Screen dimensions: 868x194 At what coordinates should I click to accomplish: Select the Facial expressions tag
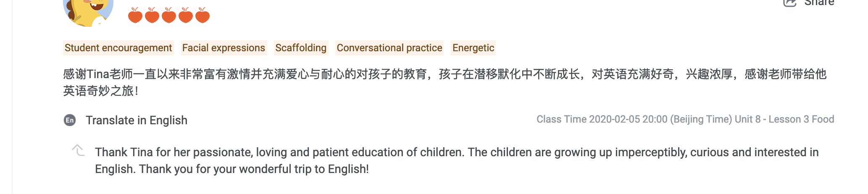[x=224, y=48]
